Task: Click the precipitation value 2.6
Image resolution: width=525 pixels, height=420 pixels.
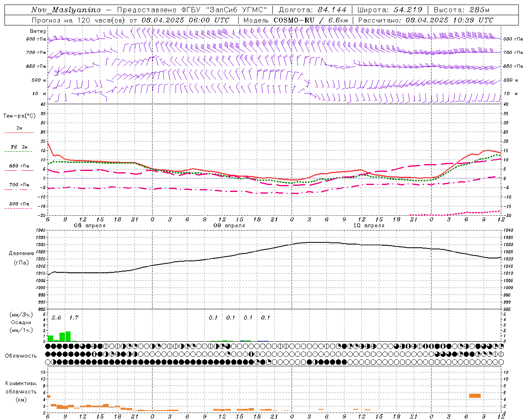Action: point(56,318)
